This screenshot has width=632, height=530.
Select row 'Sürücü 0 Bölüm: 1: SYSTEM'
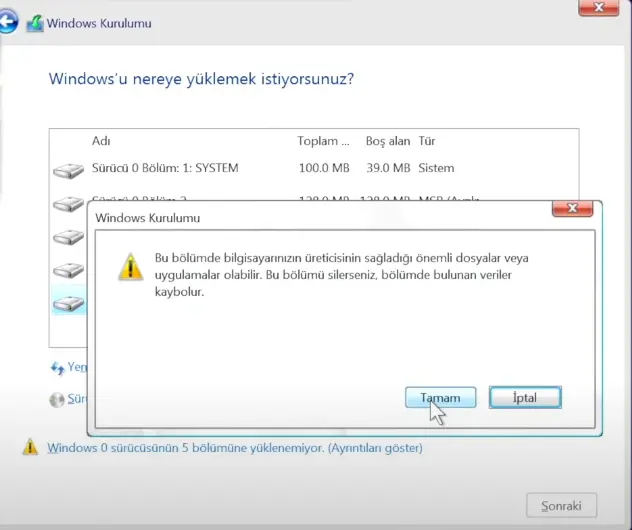click(314, 168)
